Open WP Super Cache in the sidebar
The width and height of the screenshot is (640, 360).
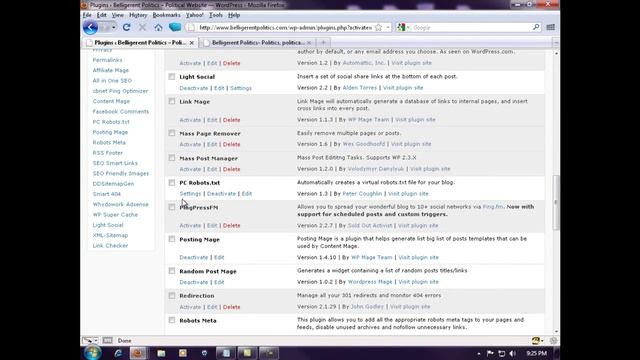(x=115, y=215)
